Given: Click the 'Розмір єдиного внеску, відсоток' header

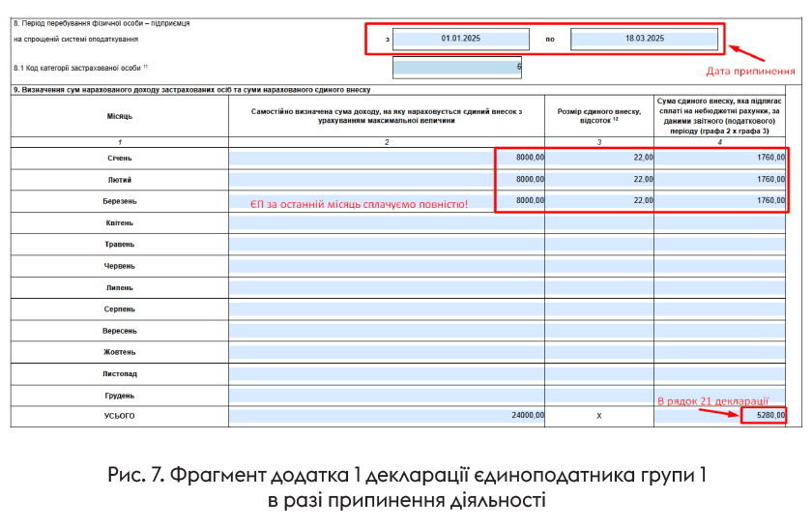Looking at the screenshot, I should [x=599, y=116].
